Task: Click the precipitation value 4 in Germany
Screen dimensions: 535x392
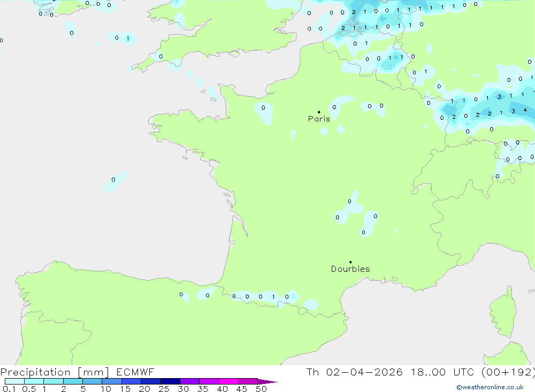Action: 525,110
